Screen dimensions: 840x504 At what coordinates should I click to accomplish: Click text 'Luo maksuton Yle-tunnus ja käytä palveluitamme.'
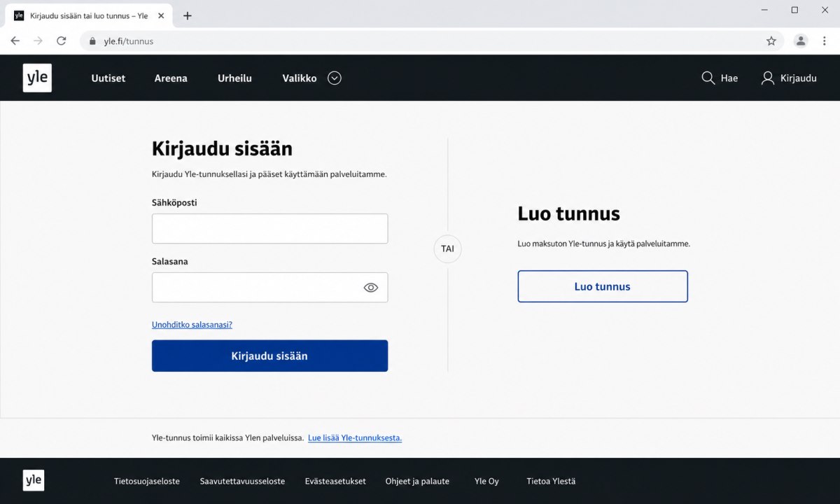[604, 244]
